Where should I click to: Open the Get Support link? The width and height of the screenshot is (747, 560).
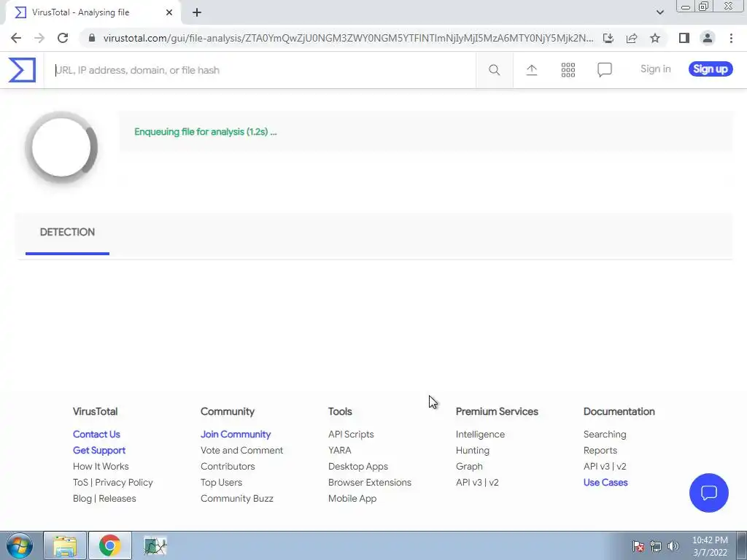coord(99,450)
